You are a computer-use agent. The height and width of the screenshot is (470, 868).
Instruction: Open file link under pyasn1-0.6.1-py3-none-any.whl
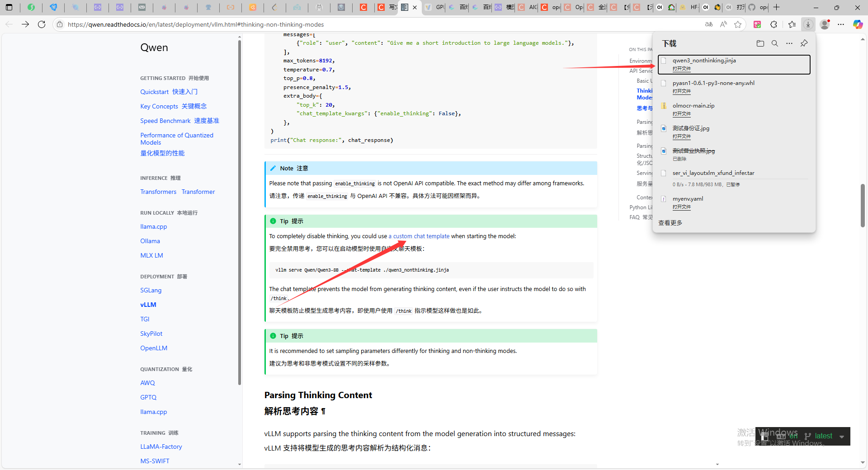coord(681,91)
